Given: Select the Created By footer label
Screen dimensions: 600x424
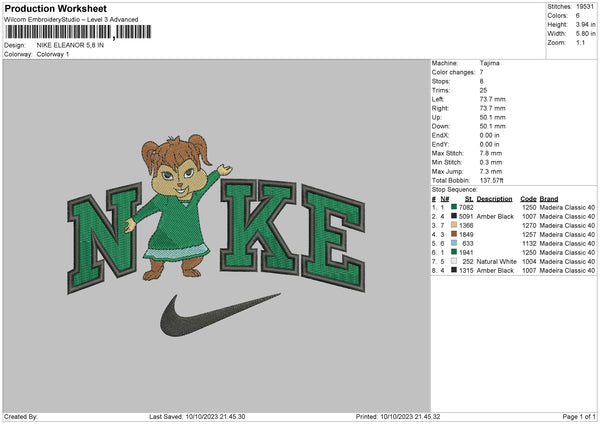Looking at the screenshot, I should coord(21,416).
